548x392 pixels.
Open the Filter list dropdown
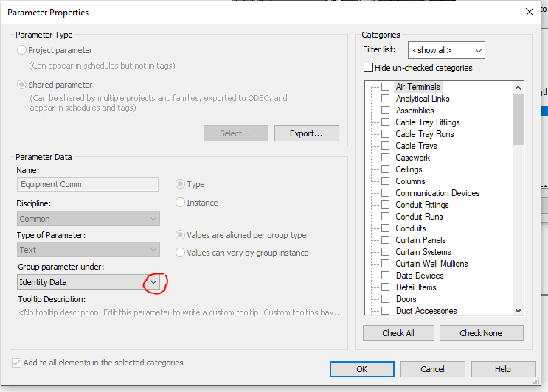pos(446,50)
